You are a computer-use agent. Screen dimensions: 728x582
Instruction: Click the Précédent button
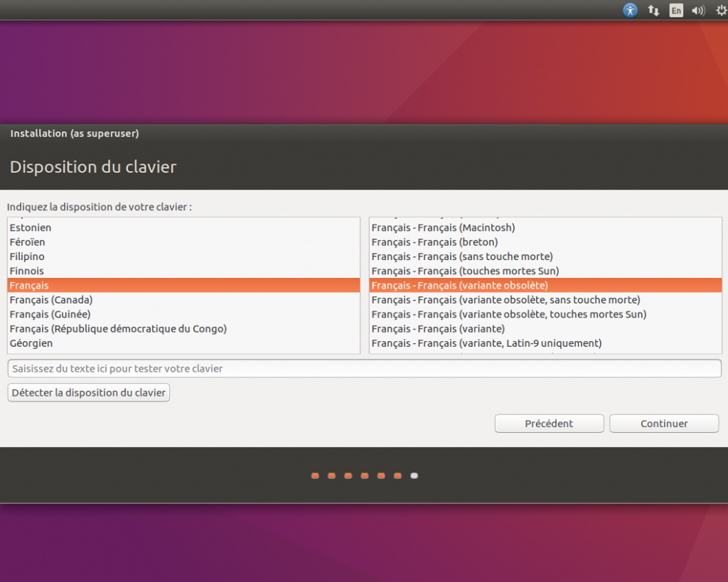pyautogui.click(x=549, y=423)
